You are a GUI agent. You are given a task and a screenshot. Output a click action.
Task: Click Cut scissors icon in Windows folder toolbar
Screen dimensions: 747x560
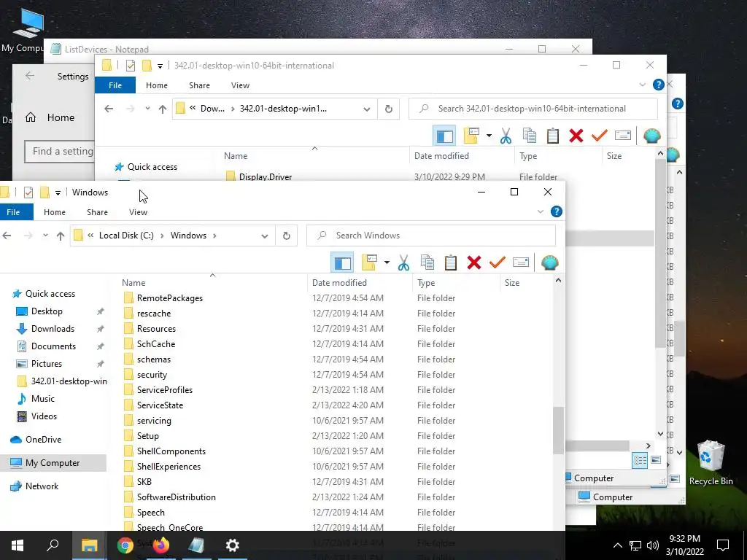[x=403, y=262]
